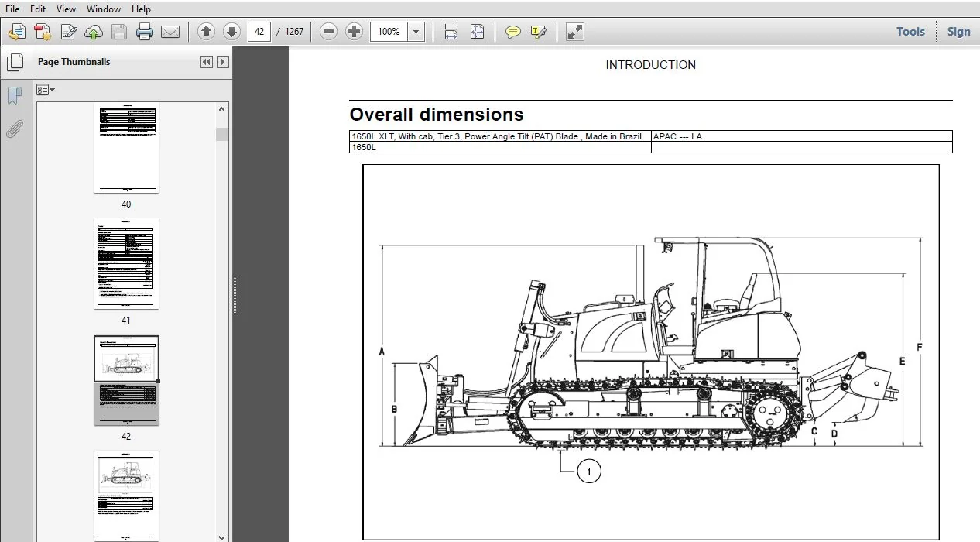Image resolution: width=980 pixels, height=542 pixels.
Task: Click the cloud upload icon
Action: click(94, 32)
